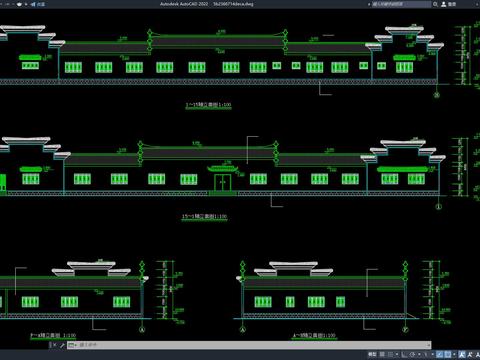Toggle 2D object snap highlighted icon
Viewport: 480px width, 360px height.
(447, 354)
